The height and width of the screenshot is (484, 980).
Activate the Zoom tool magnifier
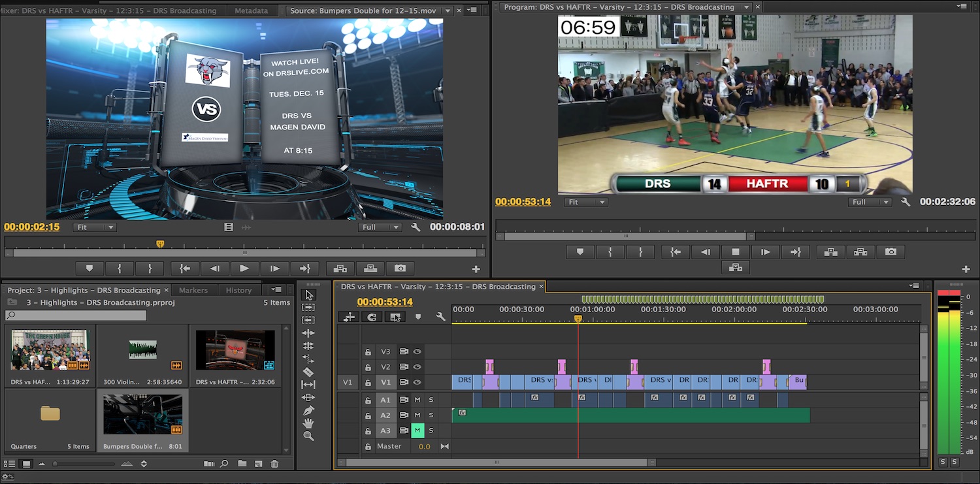coord(308,436)
